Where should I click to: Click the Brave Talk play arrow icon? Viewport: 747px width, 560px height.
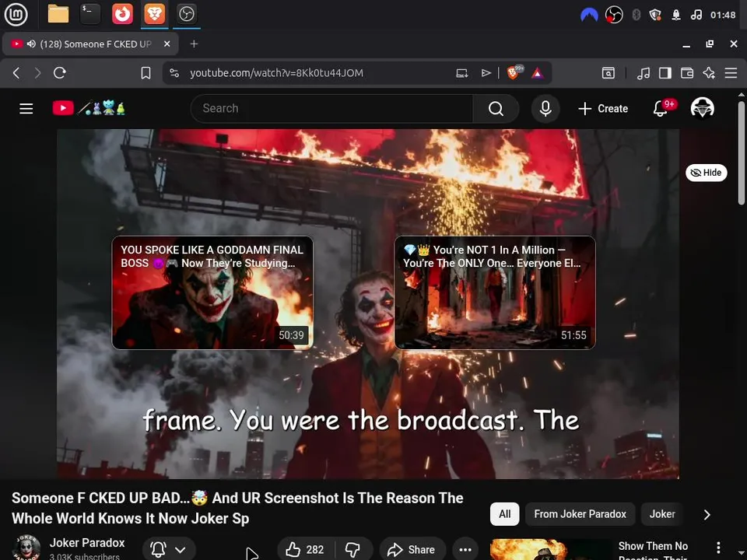pos(486,73)
